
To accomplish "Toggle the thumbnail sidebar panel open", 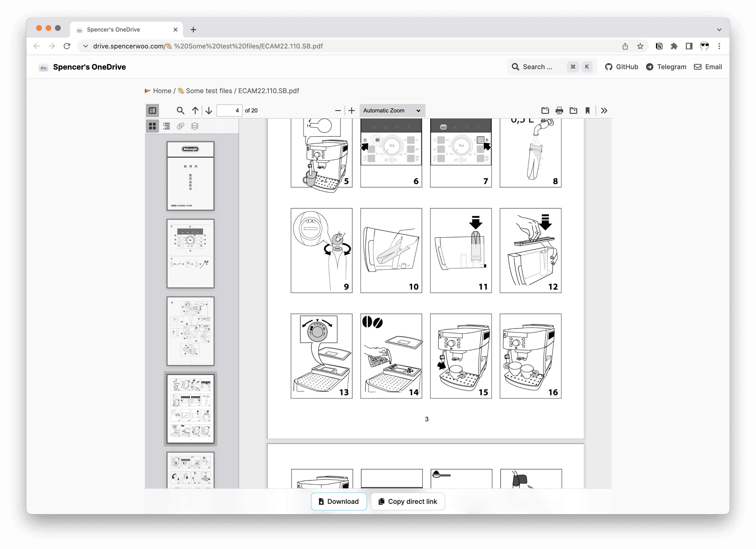I will (x=153, y=110).
